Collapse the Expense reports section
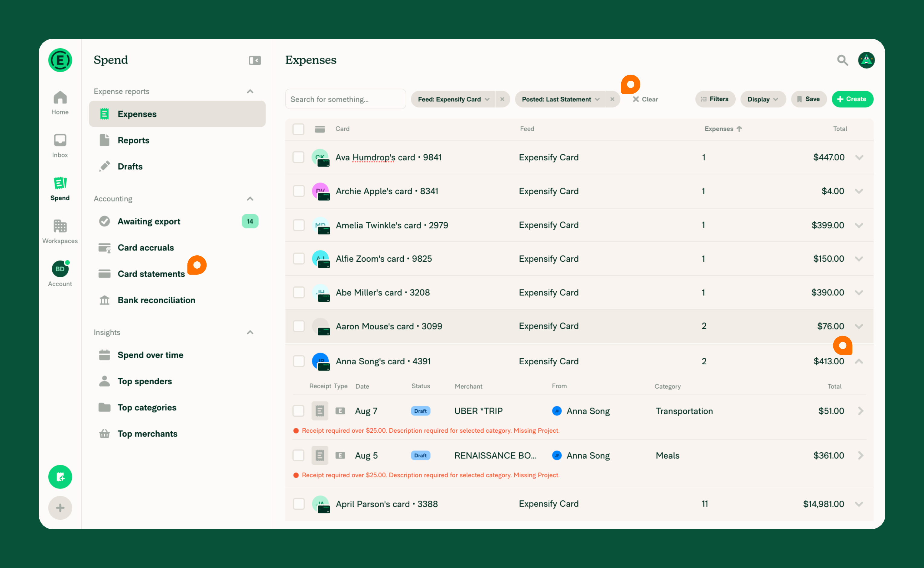924x568 pixels. coord(250,91)
